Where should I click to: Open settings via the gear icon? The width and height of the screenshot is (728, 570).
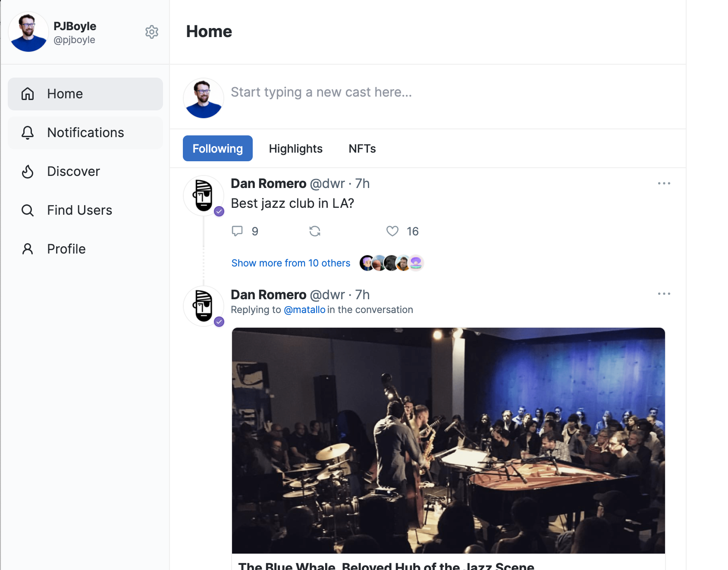pos(151,32)
